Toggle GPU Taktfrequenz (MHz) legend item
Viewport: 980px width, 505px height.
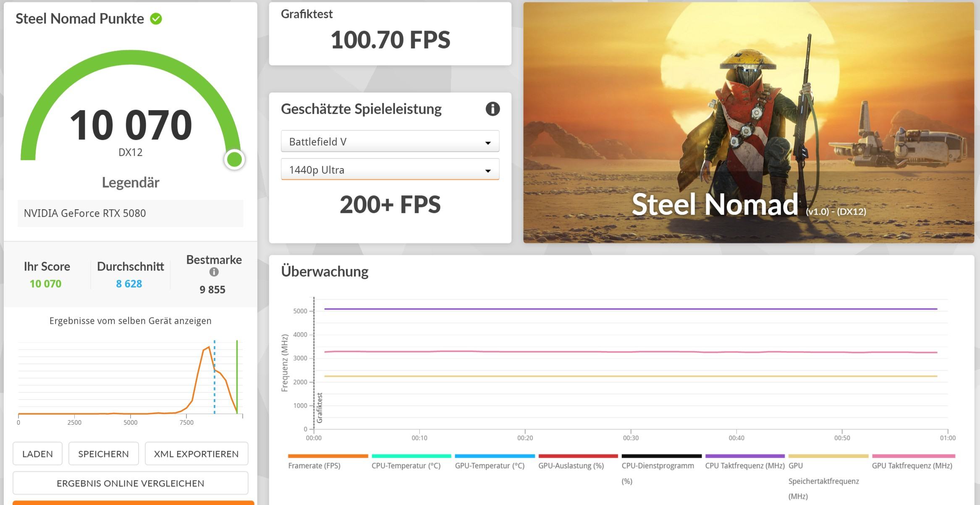(x=912, y=466)
